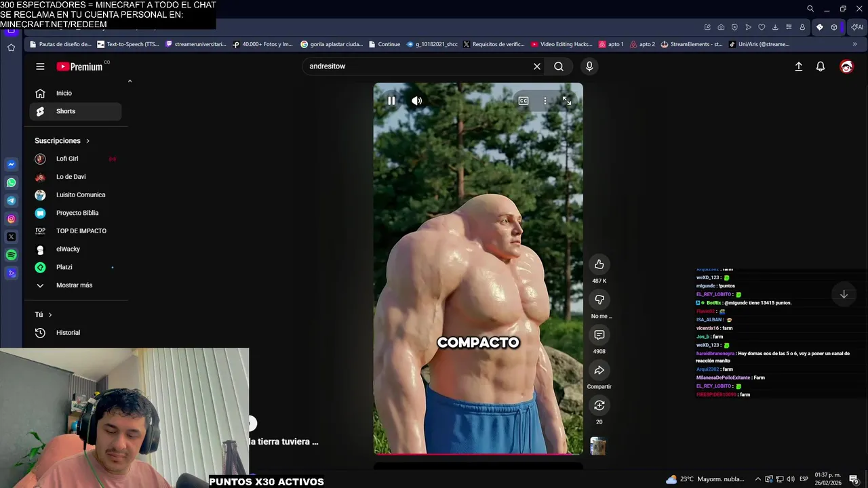Expand the Suscripciones section

coord(62,141)
